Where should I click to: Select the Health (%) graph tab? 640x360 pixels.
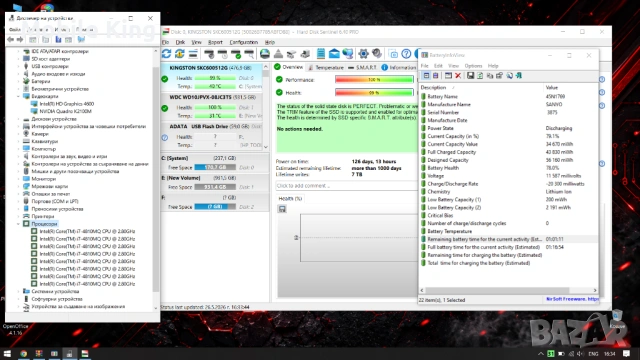coord(290,198)
